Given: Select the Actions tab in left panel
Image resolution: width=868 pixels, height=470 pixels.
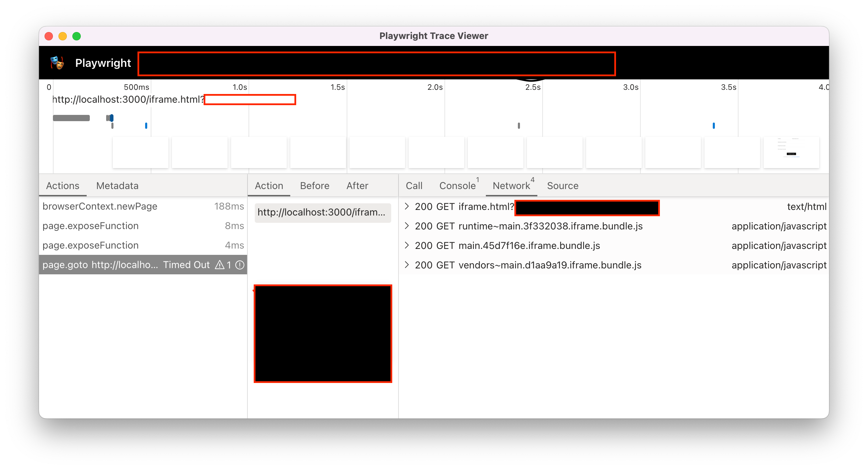Looking at the screenshot, I should 63,186.
